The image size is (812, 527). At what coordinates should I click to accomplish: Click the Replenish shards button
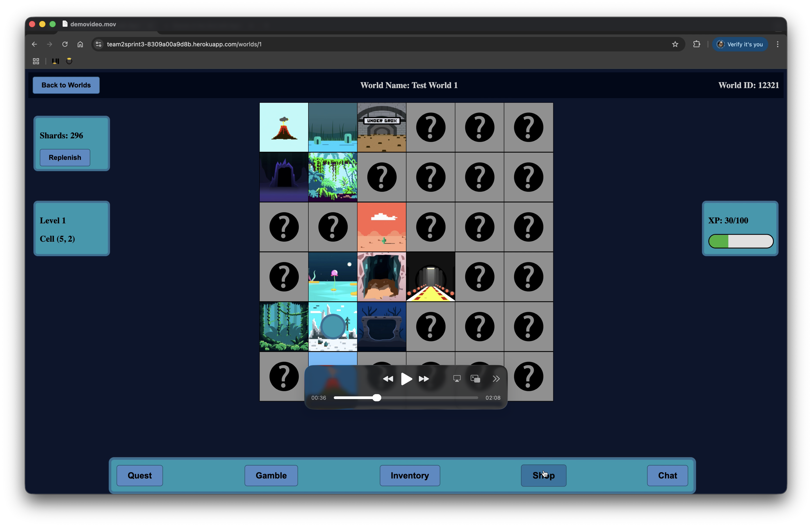coord(65,157)
